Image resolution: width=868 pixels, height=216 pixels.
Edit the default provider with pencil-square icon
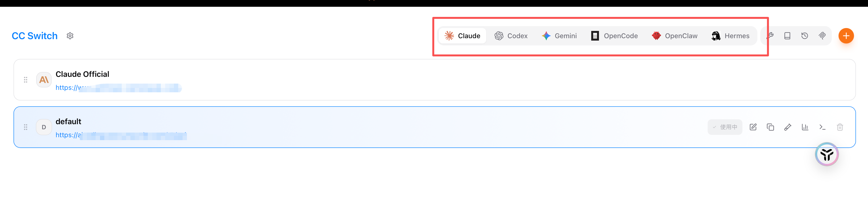tap(753, 127)
